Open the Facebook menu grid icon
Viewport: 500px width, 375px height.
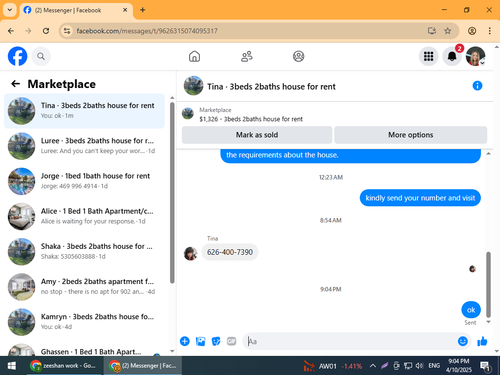click(428, 56)
